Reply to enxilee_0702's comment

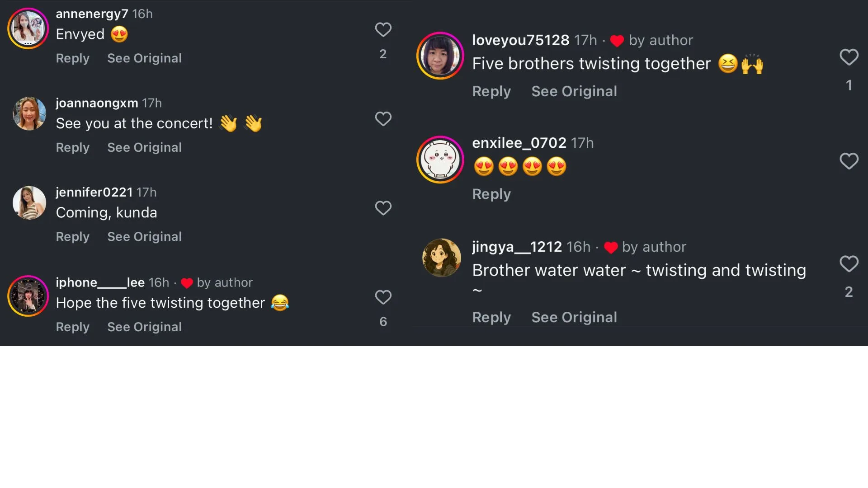point(491,194)
